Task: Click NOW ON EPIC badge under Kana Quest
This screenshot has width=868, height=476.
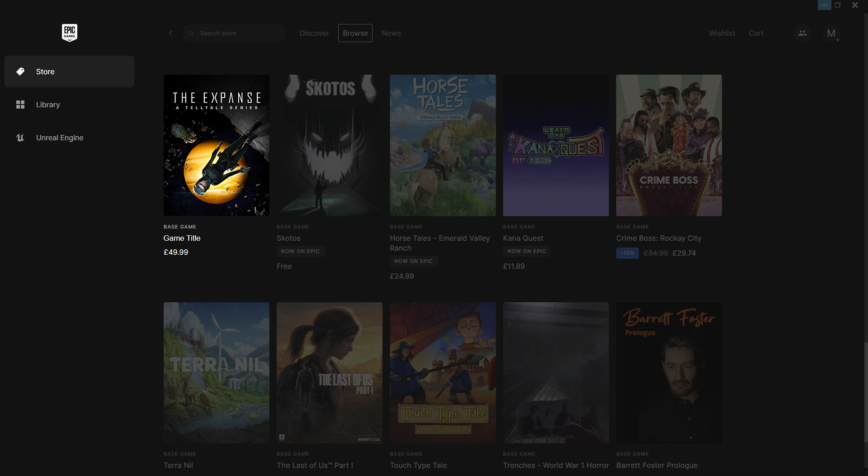Action: [527, 251]
